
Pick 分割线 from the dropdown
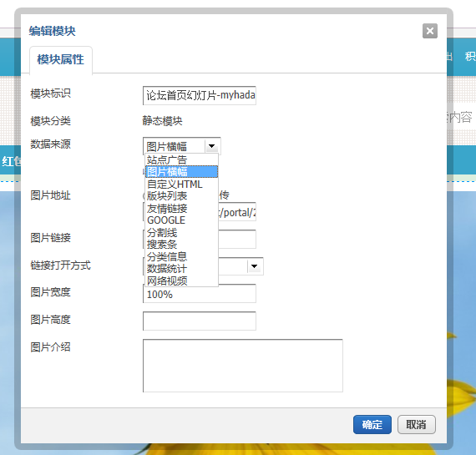pyautogui.click(x=181, y=233)
